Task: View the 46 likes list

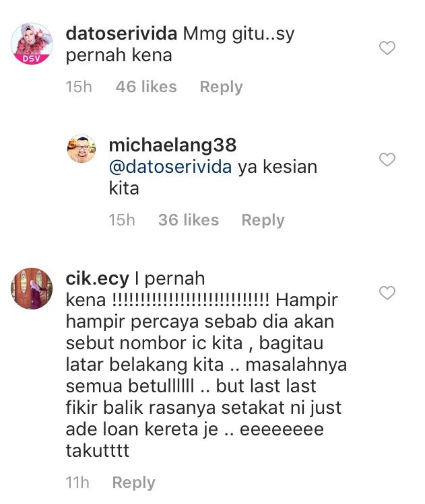Action: coord(146,87)
